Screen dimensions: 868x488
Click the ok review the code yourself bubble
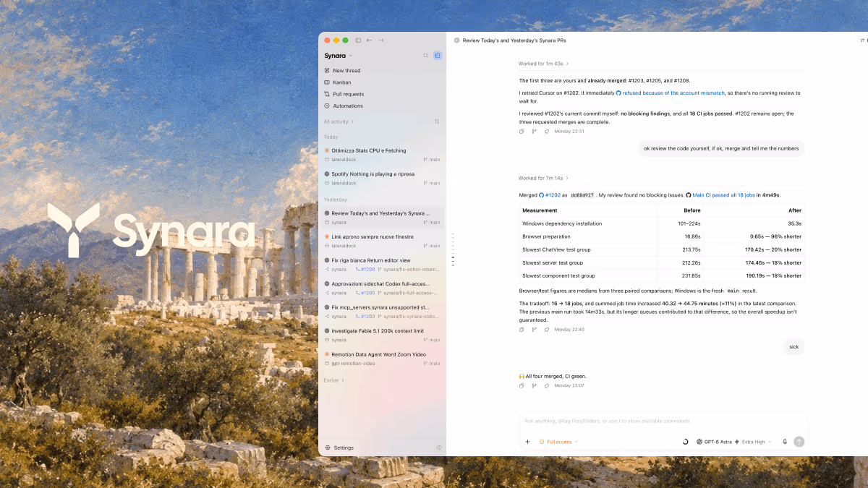coord(721,148)
